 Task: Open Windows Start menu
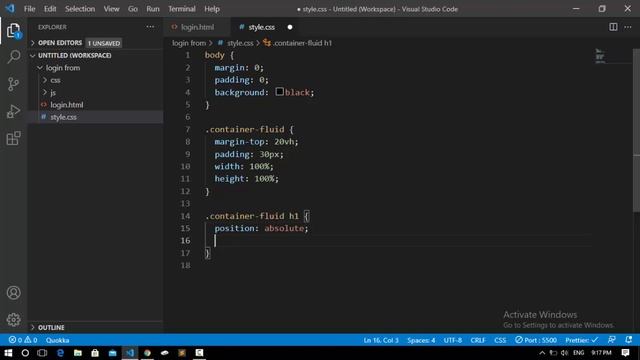[8, 353]
